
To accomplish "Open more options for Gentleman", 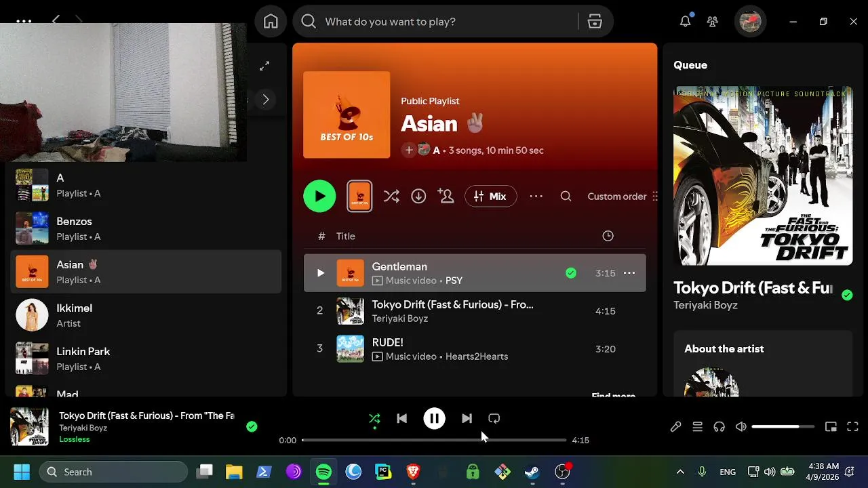I will pos(629,273).
